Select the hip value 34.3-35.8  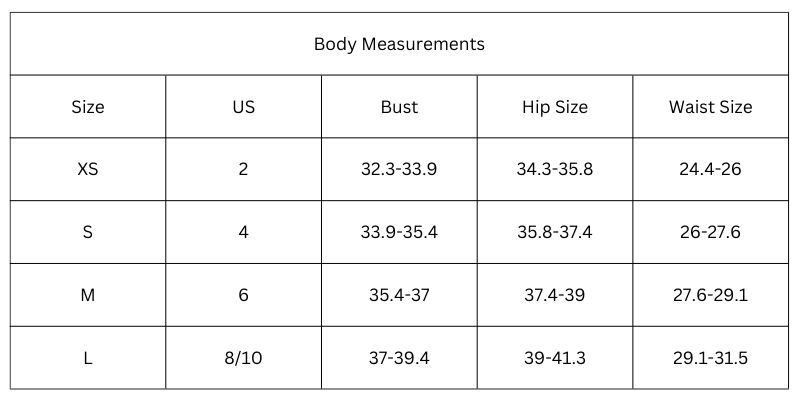pos(555,169)
